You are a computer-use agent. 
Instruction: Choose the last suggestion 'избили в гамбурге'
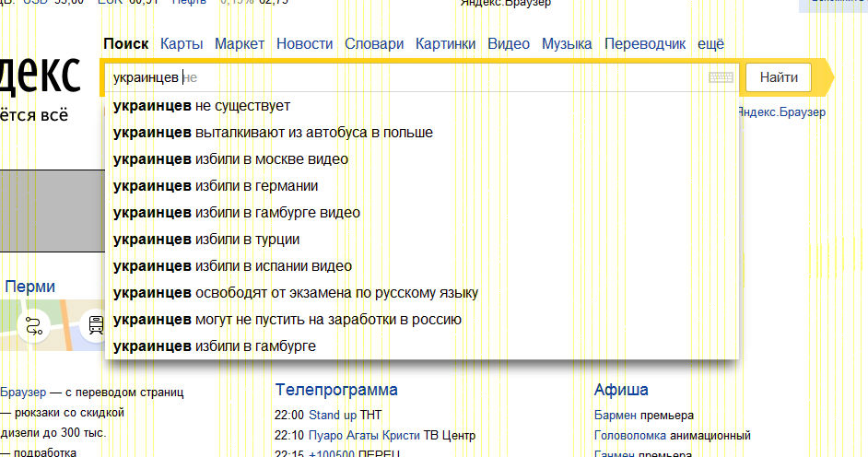[422, 346]
